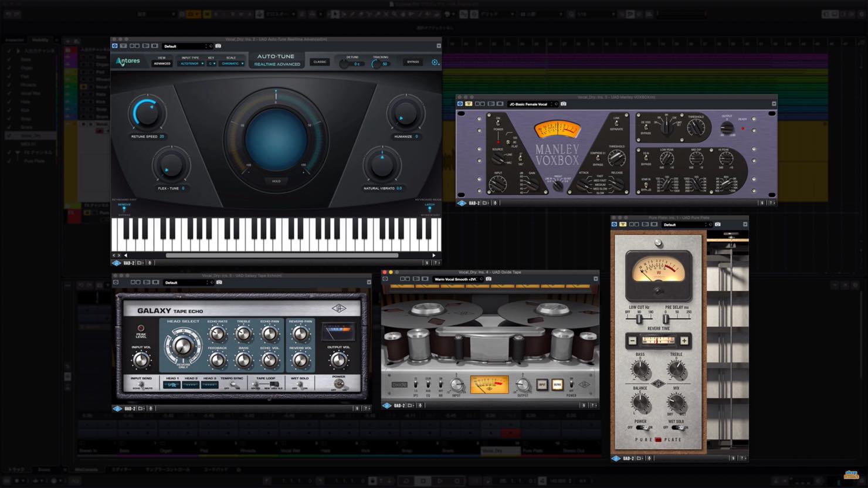This screenshot has width=868, height=488.
Task: Click the Auto-Tune plugin power icon
Action: (115, 46)
